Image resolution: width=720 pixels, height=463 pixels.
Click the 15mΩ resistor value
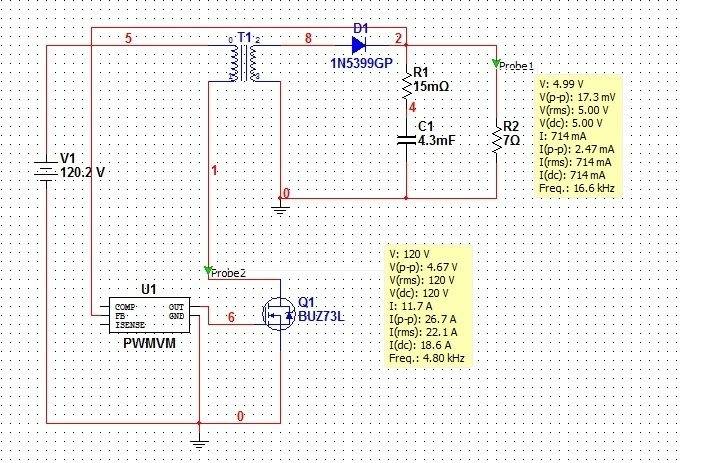point(431,86)
